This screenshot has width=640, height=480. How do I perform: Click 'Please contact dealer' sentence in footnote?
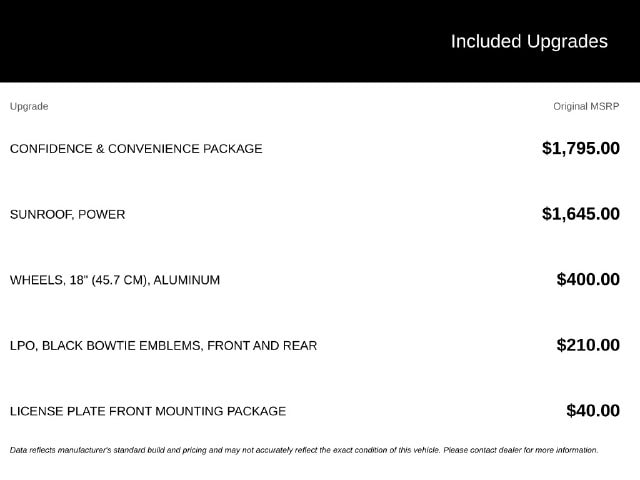[521, 450]
